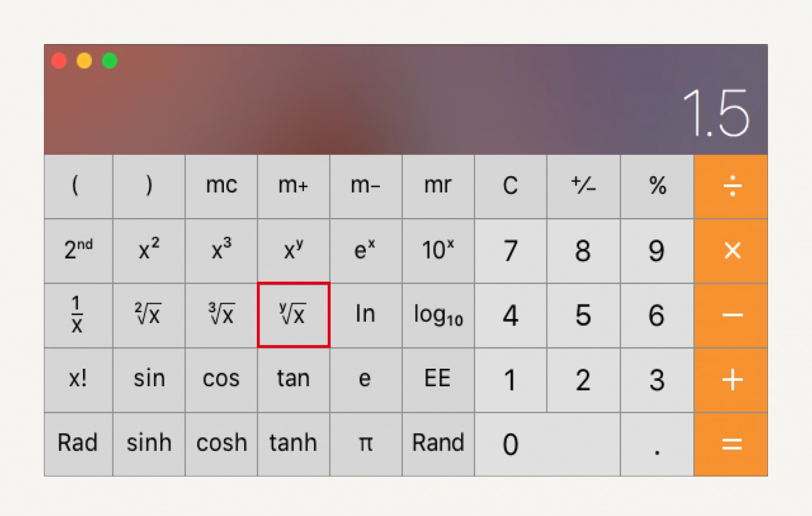812x516 pixels.
Task: Clear the display with C
Action: 510,187
